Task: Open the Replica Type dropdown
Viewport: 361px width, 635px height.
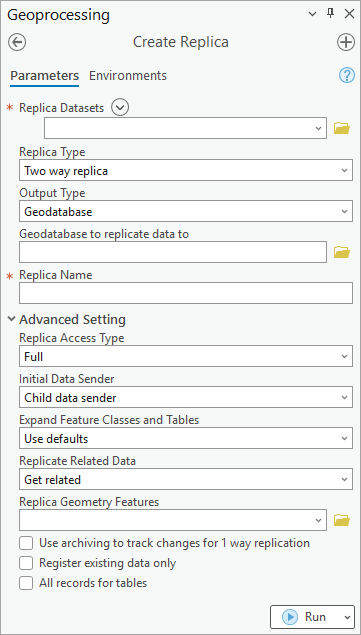Action: coord(186,170)
